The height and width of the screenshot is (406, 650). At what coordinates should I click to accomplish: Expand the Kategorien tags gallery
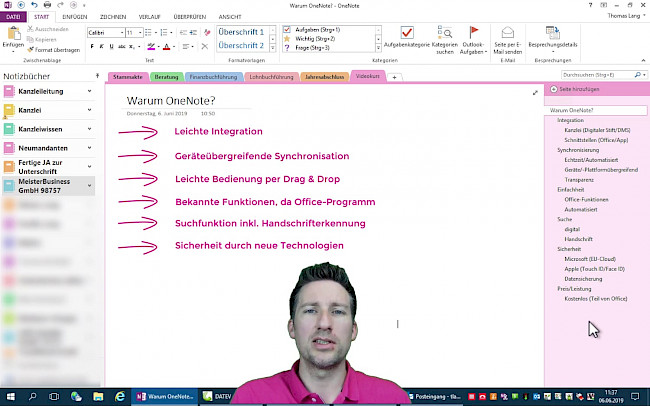pos(378,48)
